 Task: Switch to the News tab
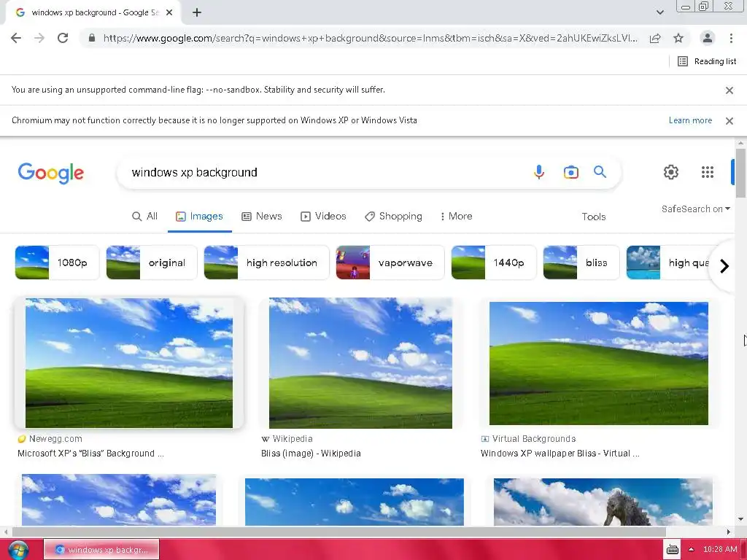(262, 216)
